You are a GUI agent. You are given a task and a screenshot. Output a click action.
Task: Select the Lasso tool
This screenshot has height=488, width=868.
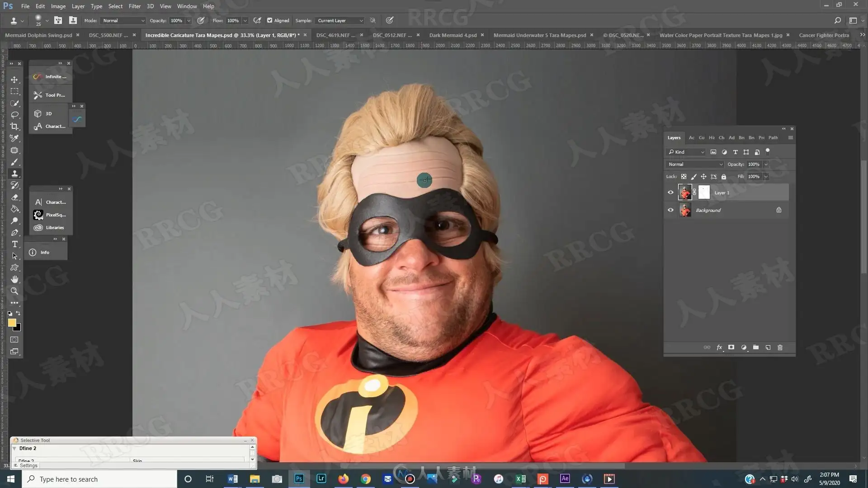point(14,115)
